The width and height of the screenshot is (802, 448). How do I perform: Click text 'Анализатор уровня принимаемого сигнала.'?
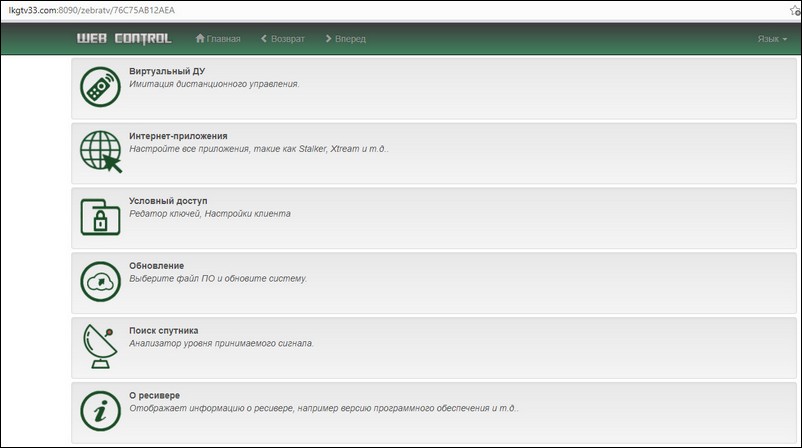click(221, 344)
